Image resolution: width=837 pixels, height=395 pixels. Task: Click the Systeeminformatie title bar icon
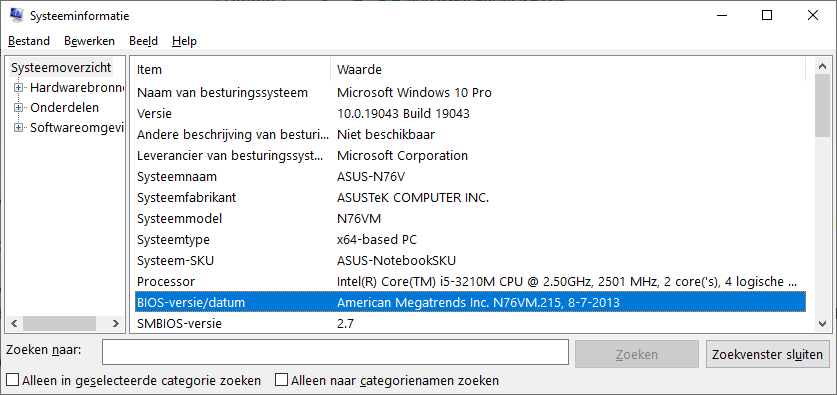click(17, 16)
